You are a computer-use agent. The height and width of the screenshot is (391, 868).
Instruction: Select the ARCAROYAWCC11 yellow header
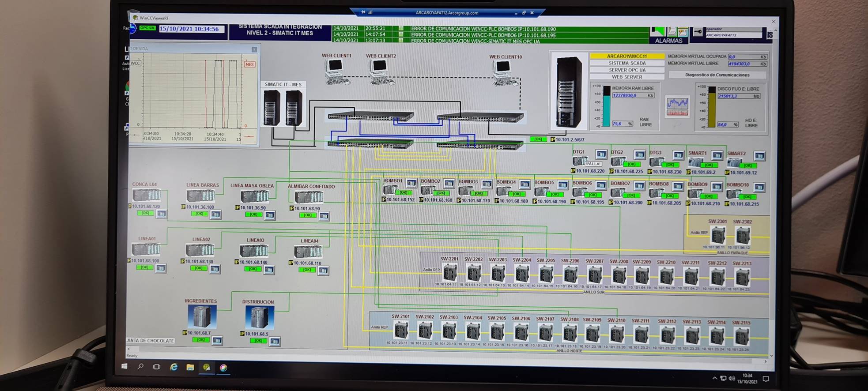pos(627,56)
